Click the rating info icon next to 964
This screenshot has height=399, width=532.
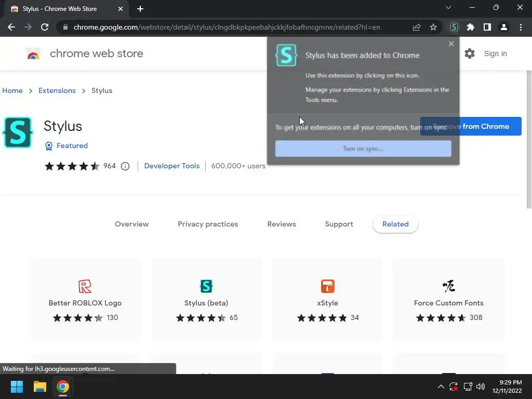click(125, 166)
